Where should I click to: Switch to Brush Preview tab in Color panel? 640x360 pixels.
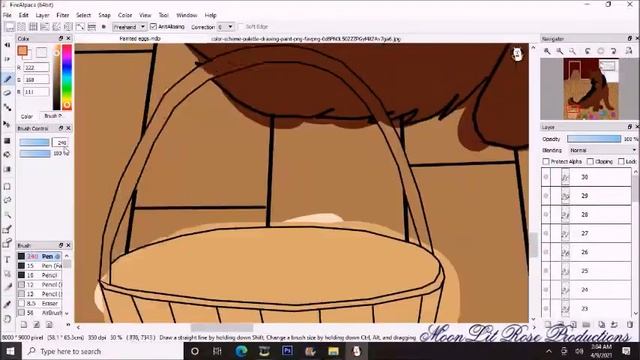coord(53,116)
